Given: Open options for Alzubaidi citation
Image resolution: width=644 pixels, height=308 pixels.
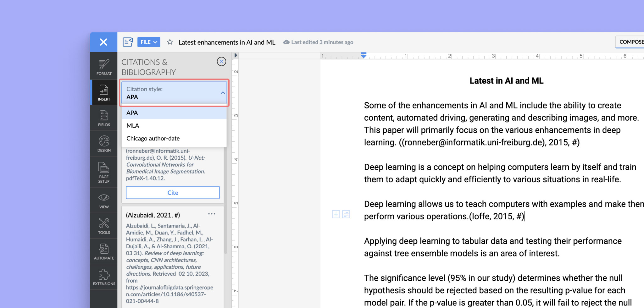Looking at the screenshot, I should coord(212,214).
